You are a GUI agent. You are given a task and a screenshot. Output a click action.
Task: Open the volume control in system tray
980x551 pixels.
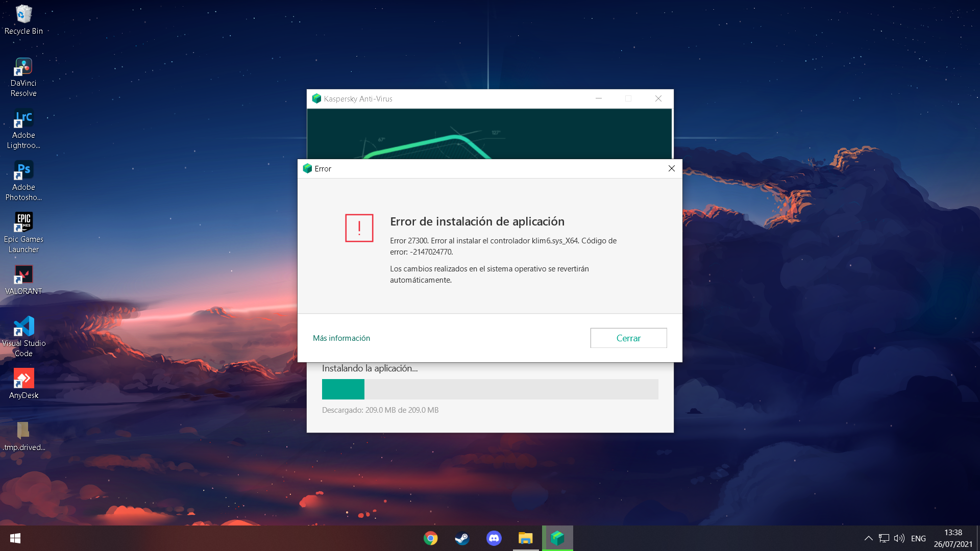click(899, 538)
